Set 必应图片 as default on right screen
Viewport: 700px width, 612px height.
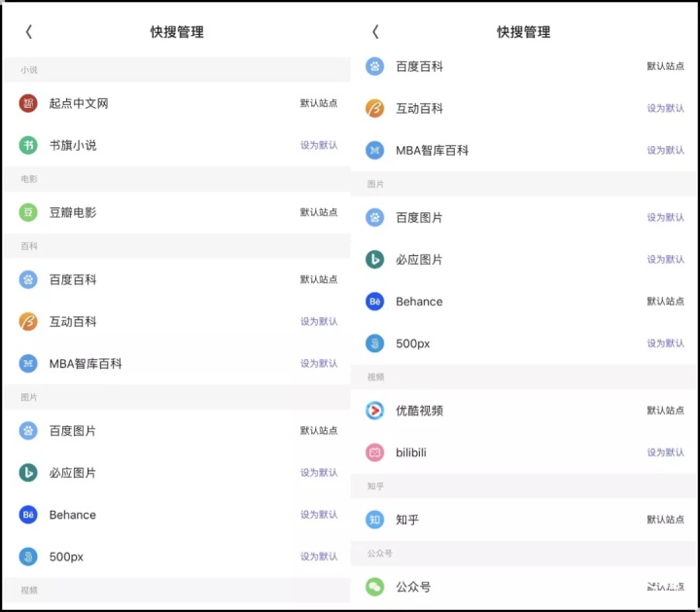pyautogui.click(x=666, y=260)
